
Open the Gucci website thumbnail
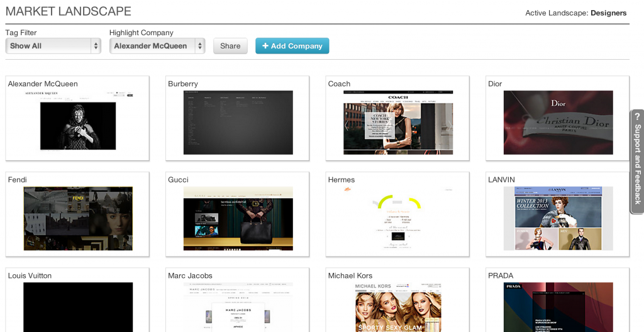[238, 219]
